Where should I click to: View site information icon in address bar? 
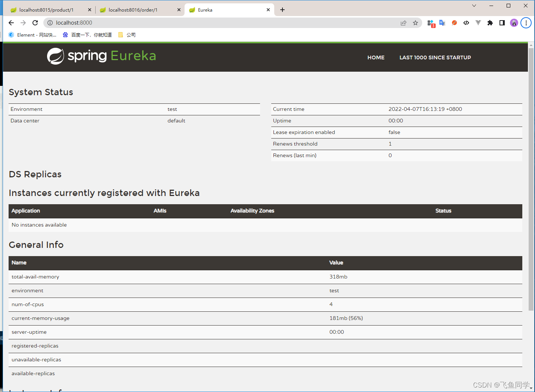pos(50,23)
